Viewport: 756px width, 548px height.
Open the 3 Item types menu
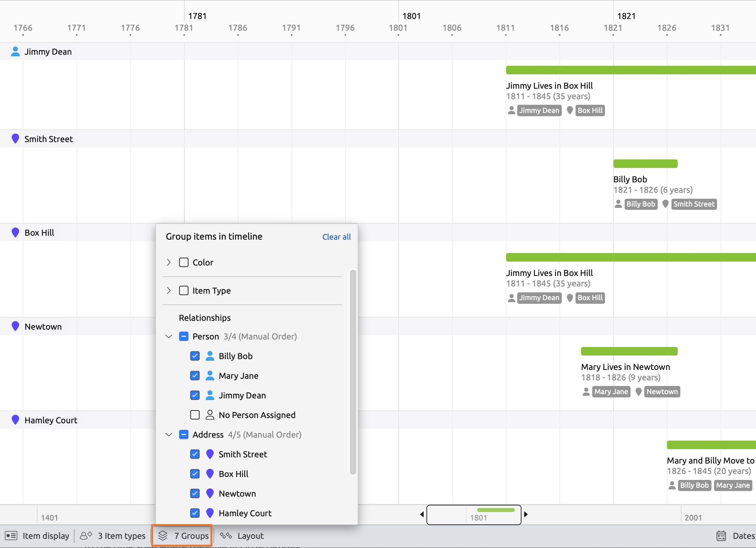(x=121, y=536)
